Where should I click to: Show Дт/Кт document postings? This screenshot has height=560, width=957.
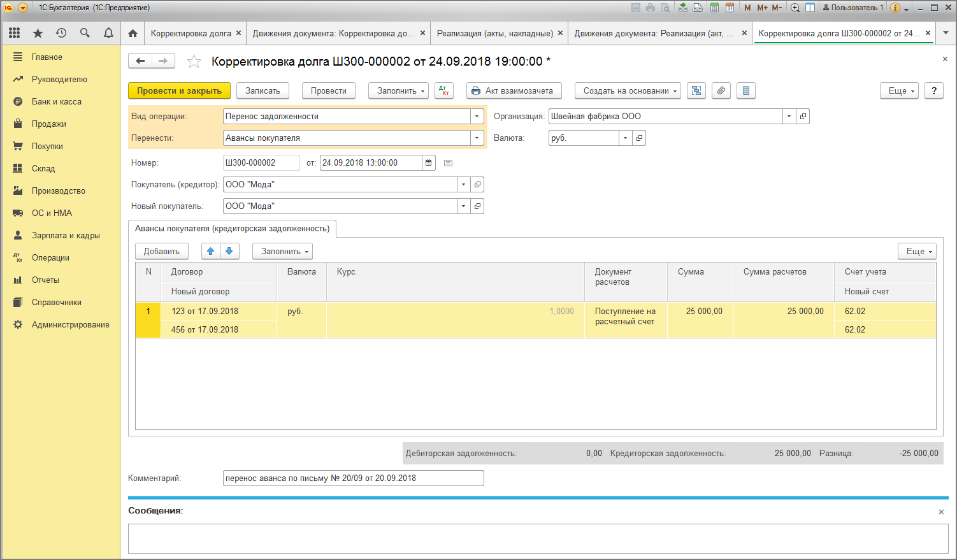[444, 90]
